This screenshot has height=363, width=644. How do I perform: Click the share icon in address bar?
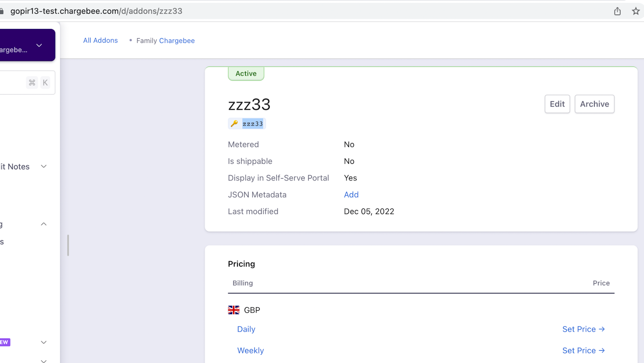click(x=617, y=11)
